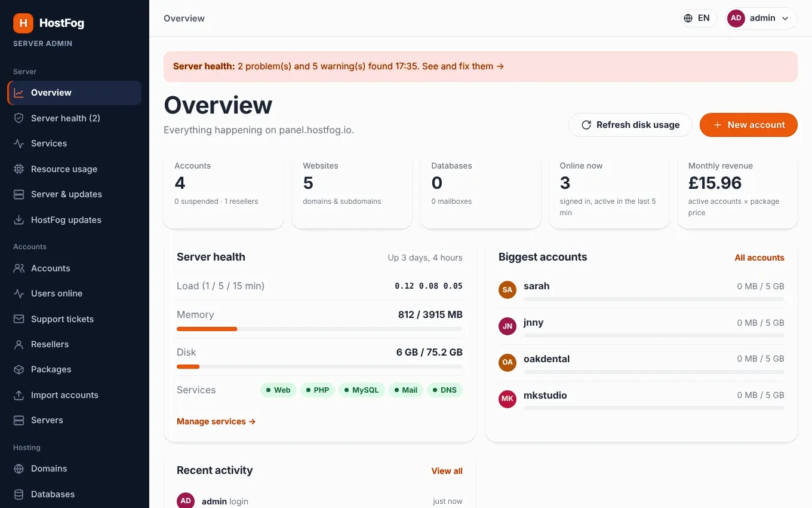Screen dimensions: 812x508
Task: Open the EN language selector
Action: click(x=699, y=18)
